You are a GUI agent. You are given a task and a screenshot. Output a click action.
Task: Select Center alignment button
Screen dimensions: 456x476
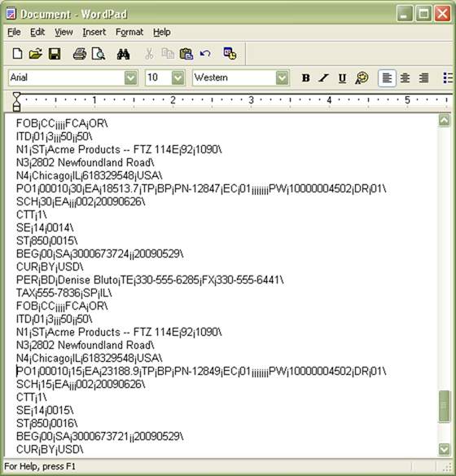pos(405,78)
